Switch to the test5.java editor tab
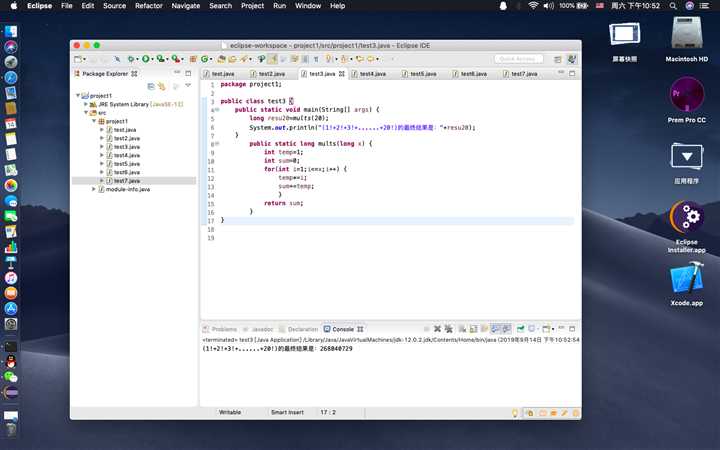720x450 pixels. click(422, 74)
